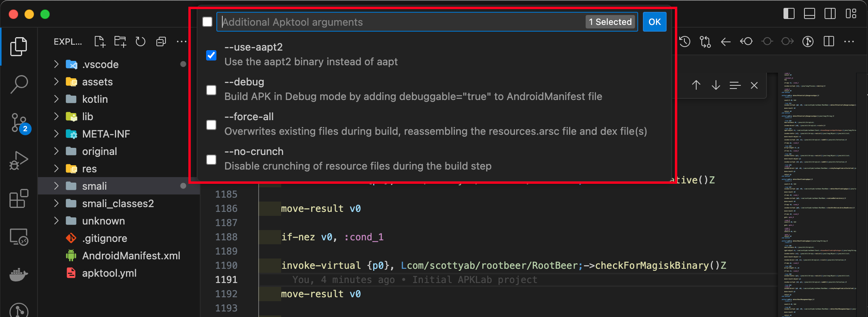868x317 pixels.
Task: Expand the assets folder
Action: pos(97,82)
